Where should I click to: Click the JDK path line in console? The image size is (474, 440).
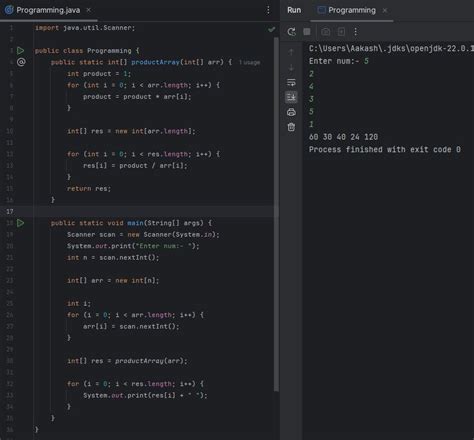click(391, 49)
